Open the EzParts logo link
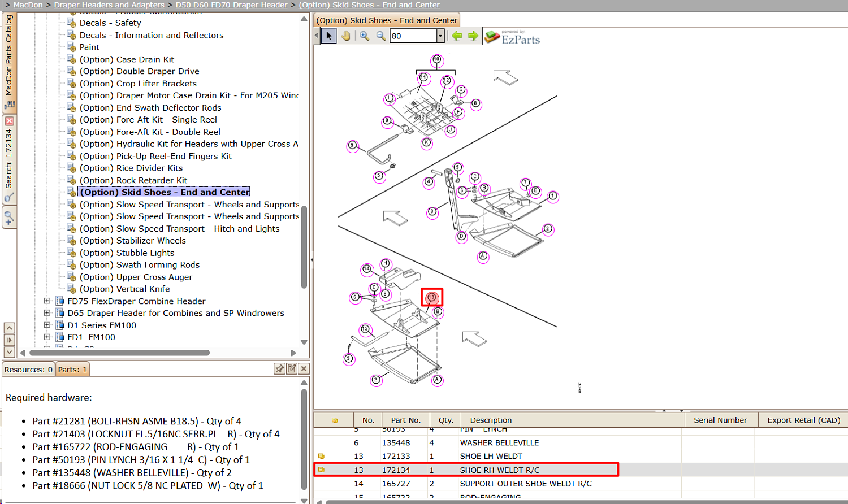 [x=512, y=37]
